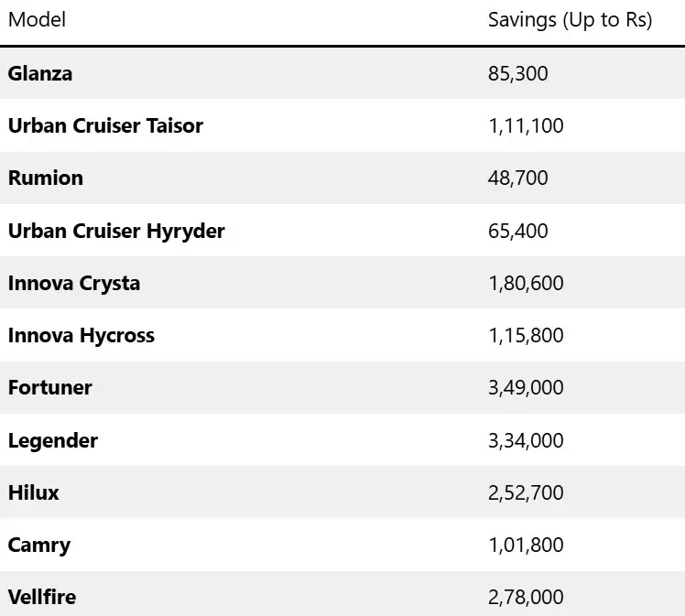This screenshot has height=616, width=685.
Task: Select the 1,11,100 savings figure
Action: click(x=526, y=126)
